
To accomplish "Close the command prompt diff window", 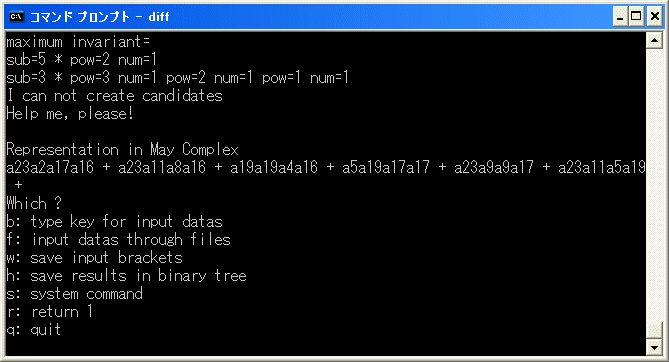I will pyautogui.click(x=654, y=17).
